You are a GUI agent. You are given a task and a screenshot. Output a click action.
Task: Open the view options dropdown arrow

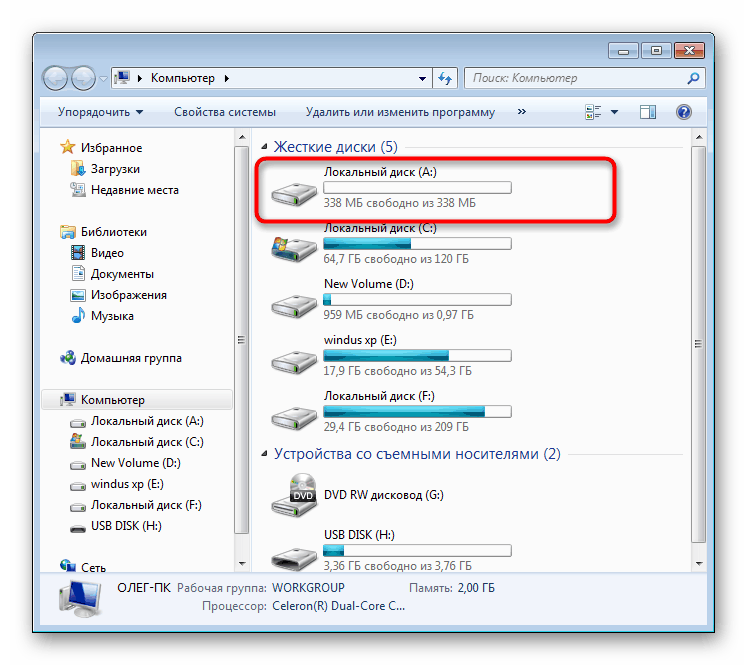point(615,112)
